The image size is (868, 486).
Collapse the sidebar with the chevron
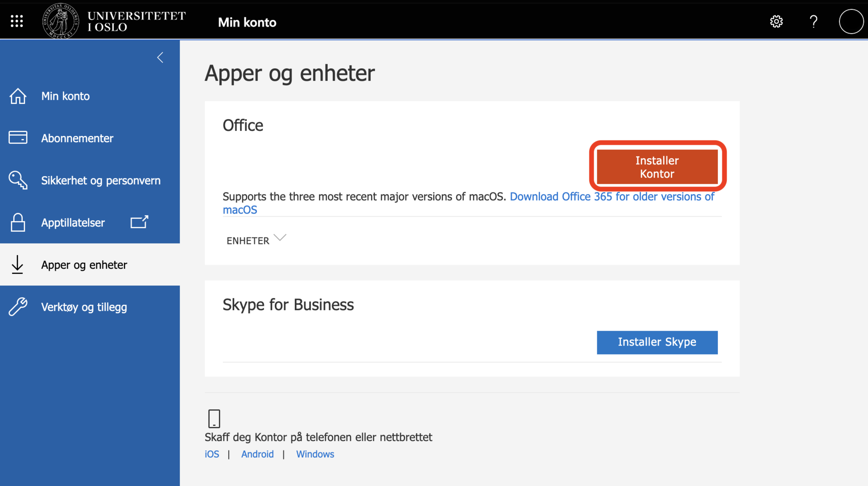(160, 57)
